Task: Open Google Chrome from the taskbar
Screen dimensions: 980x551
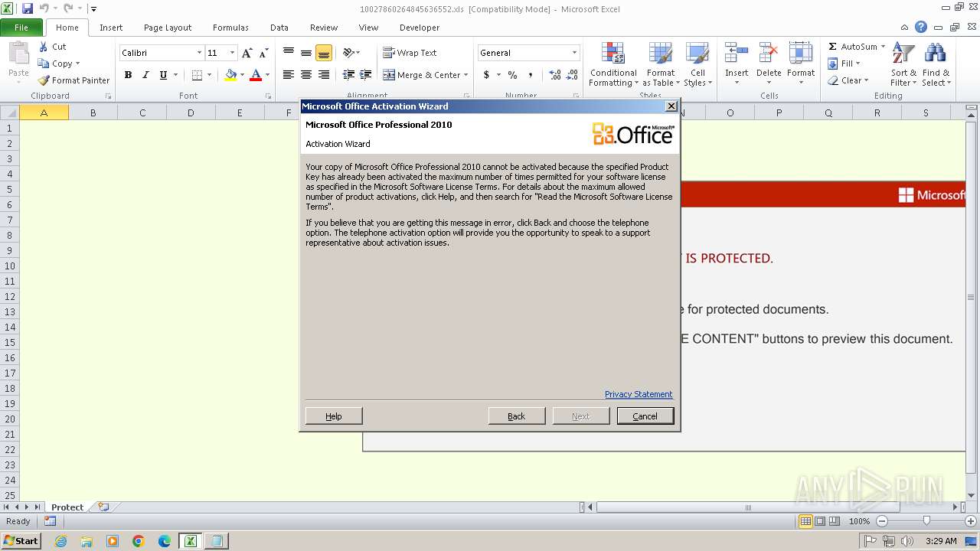Action: pyautogui.click(x=139, y=541)
